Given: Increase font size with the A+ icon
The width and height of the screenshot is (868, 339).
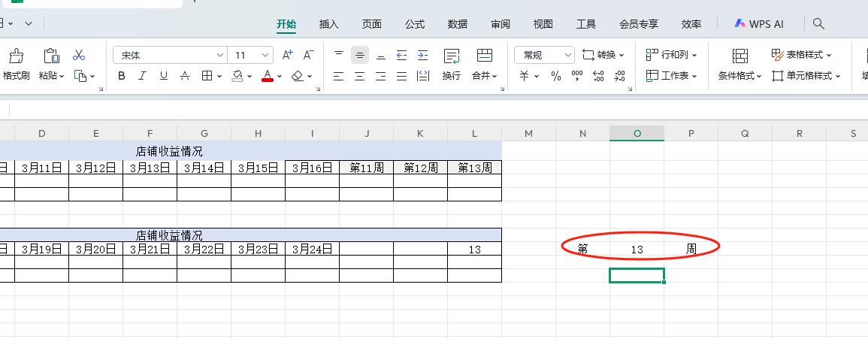Looking at the screenshot, I should point(287,55).
